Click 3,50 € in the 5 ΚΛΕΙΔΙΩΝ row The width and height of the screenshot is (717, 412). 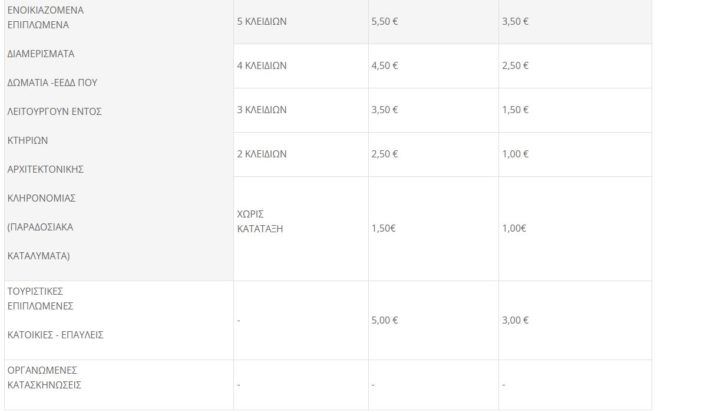tap(515, 20)
